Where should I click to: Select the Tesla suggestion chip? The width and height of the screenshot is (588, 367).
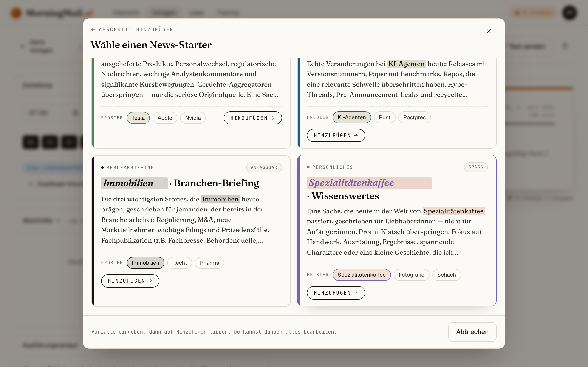coord(138,118)
